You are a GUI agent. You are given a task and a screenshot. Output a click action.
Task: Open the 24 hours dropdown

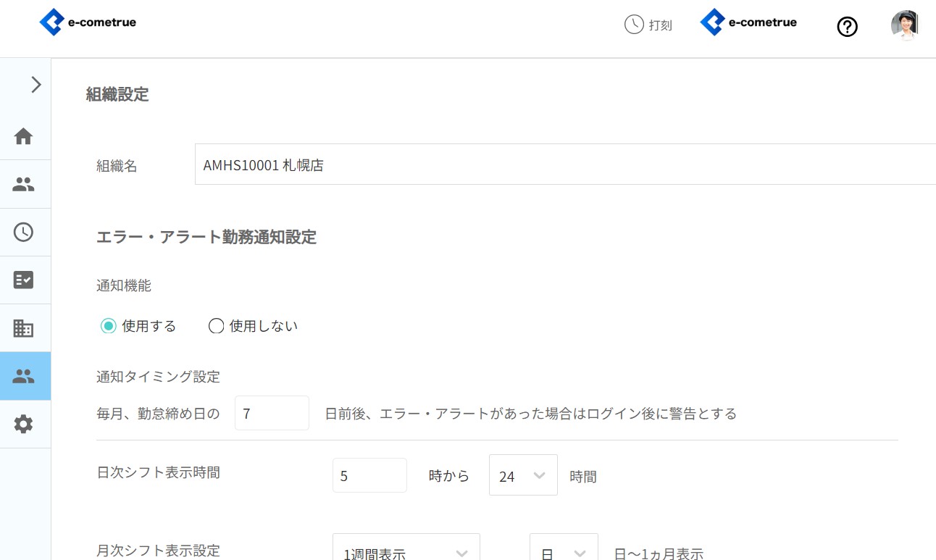[522, 476]
